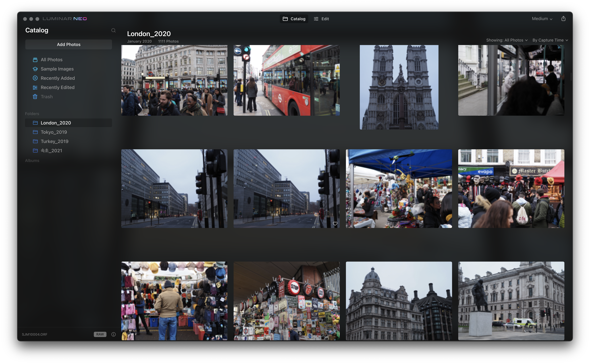Viewport: 590px width, 364px height.
Task: Toggle favorite heart on street photo
Action: point(335,224)
